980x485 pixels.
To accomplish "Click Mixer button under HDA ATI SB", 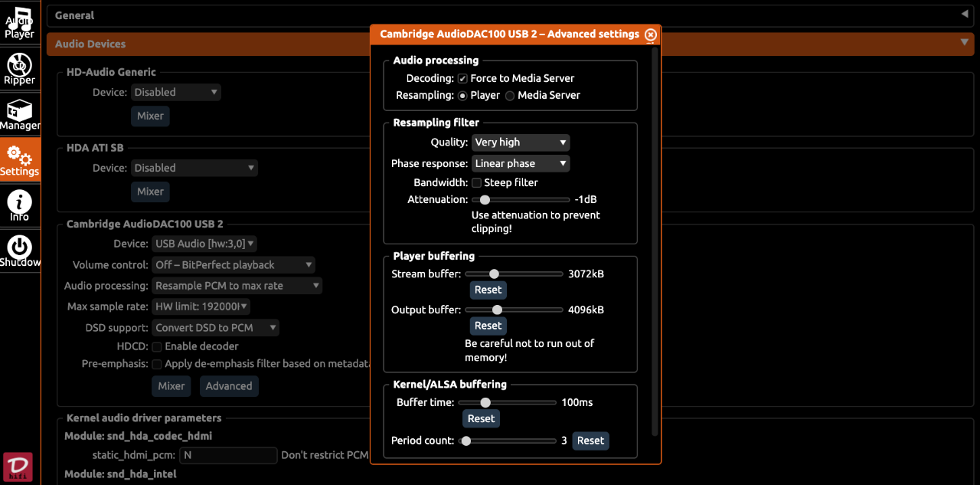I will [150, 192].
